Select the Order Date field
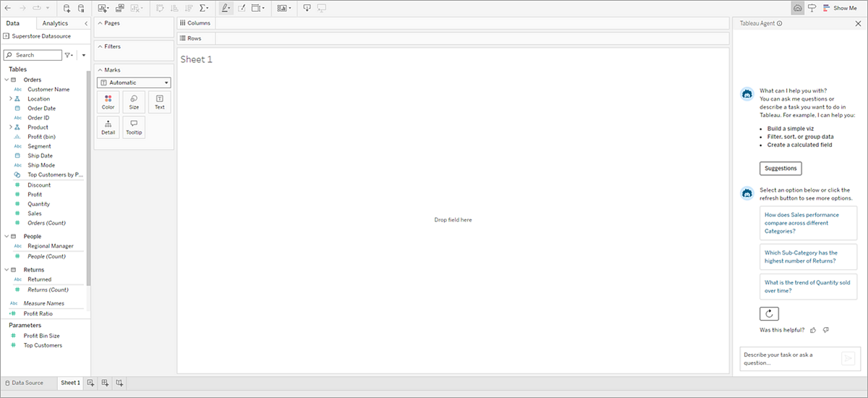Image resolution: width=868 pixels, height=398 pixels. coord(41,108)
